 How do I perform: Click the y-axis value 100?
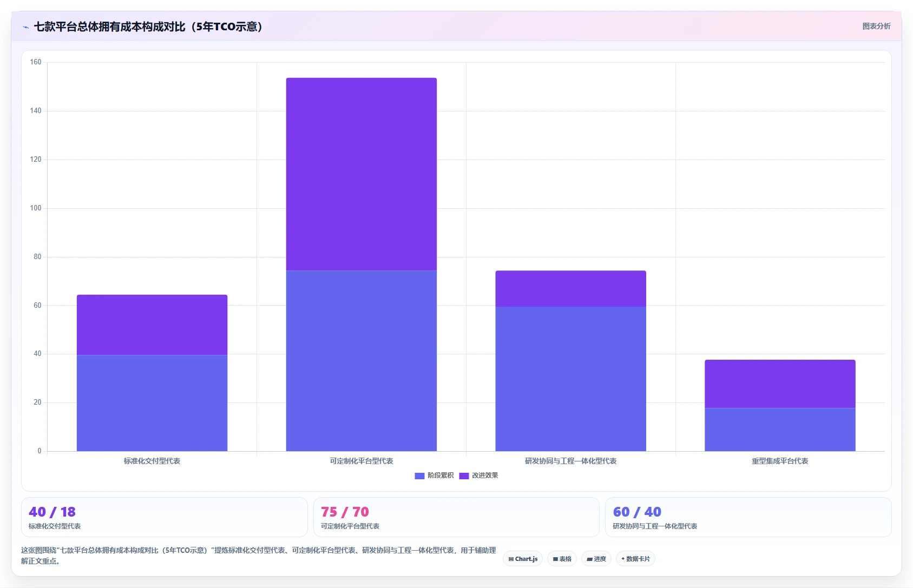point(36,208)
